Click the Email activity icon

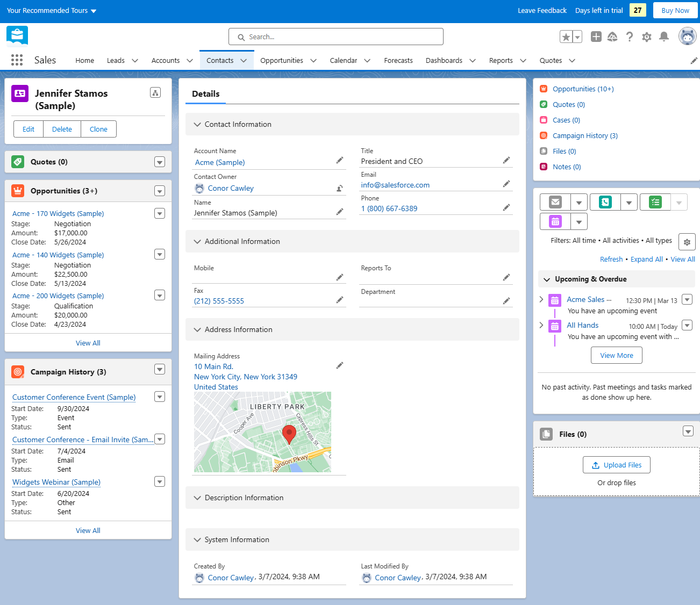[555, 202]
